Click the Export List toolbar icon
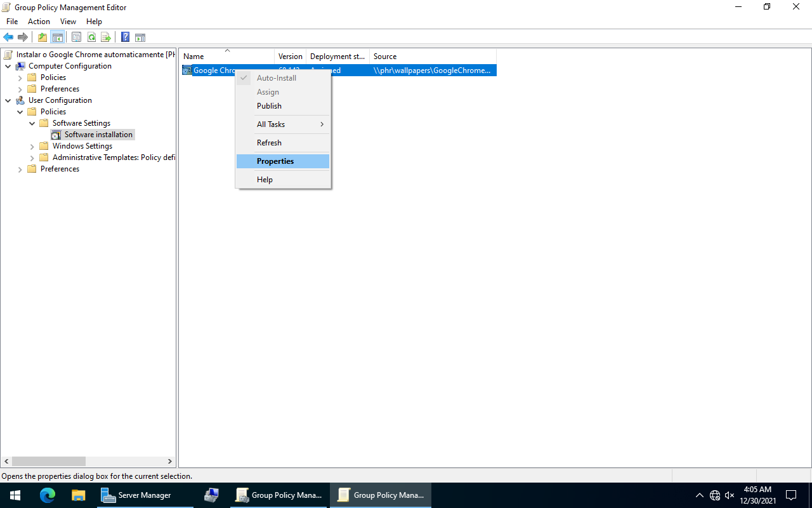The width and height of the screenshot is (812, 508). 106,37
